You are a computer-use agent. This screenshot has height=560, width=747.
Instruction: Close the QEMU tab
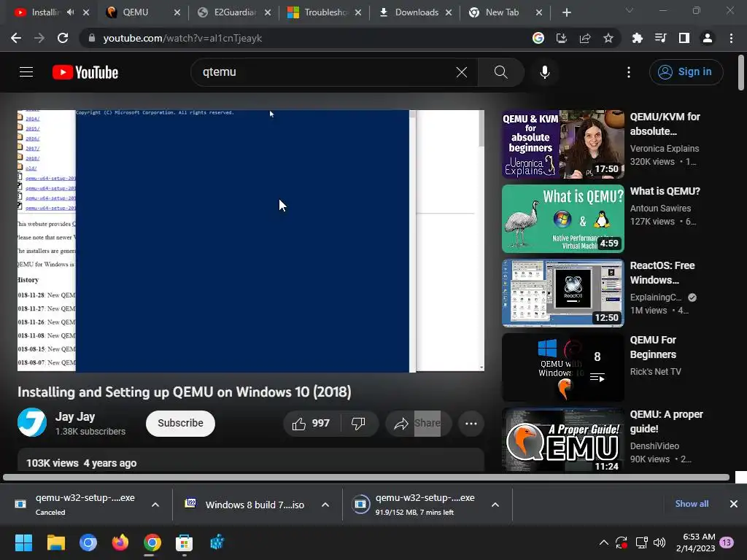pos(177,12)
